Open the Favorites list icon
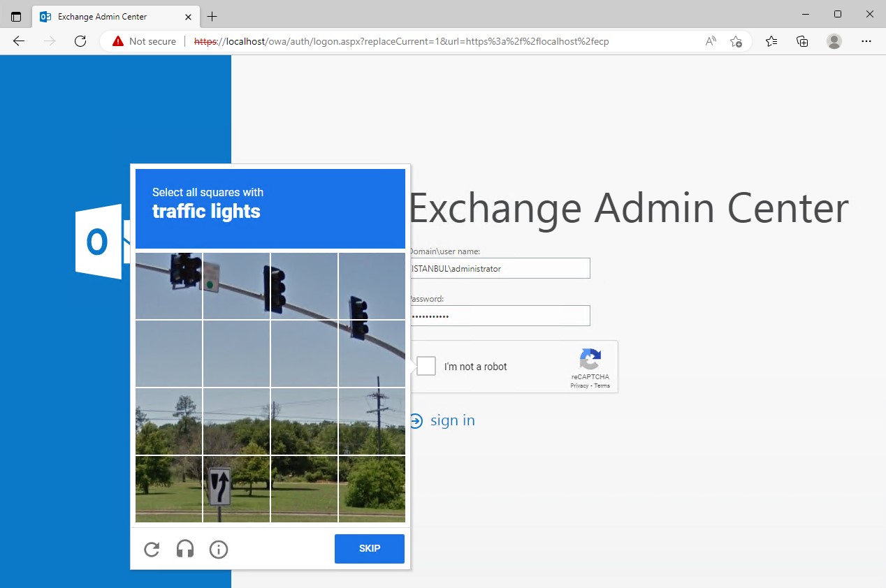The width and height of the screenshot is (886, 588). click(771, 41)
